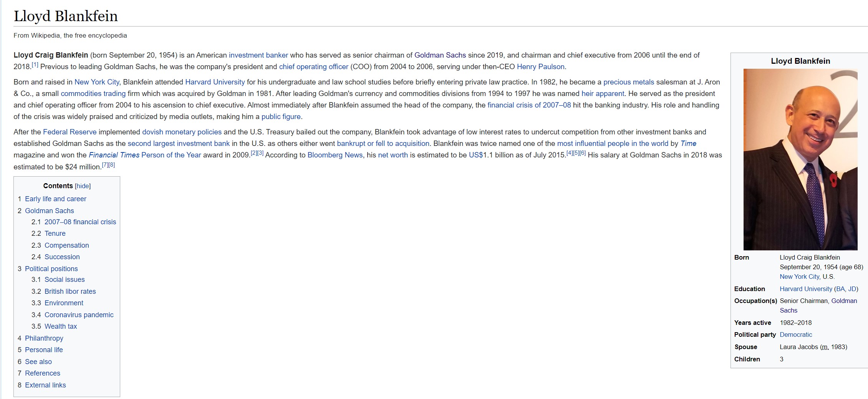Select the 'Years active' value 1982–2018
The image size is (868, 399).
coord(796,323)
